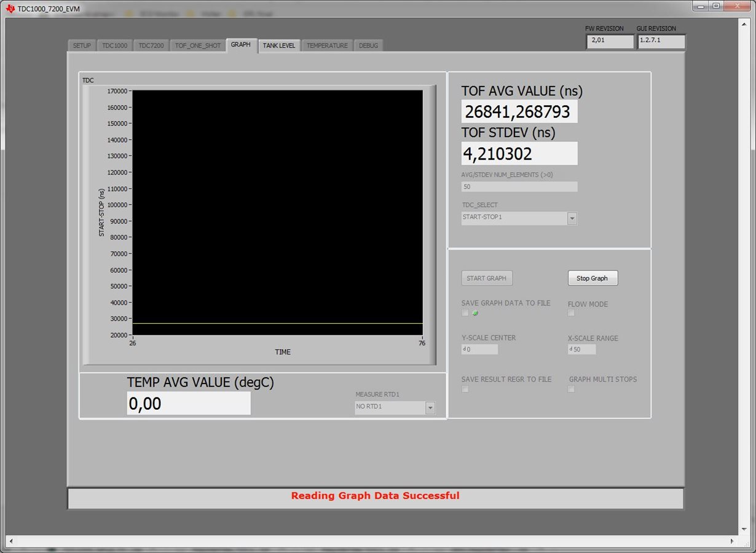Click the green LED beside save graph checkbox
The image size is (756, 553).
coord(475,313)
